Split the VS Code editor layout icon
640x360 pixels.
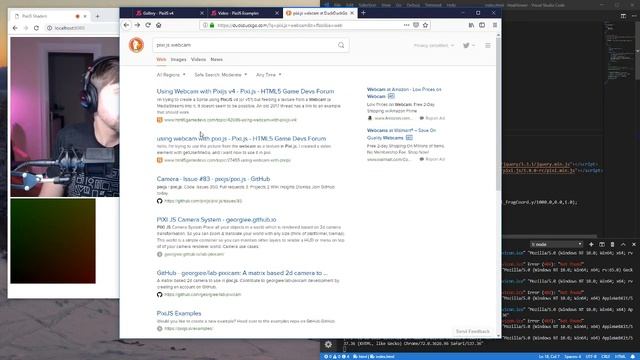(623, 16)
